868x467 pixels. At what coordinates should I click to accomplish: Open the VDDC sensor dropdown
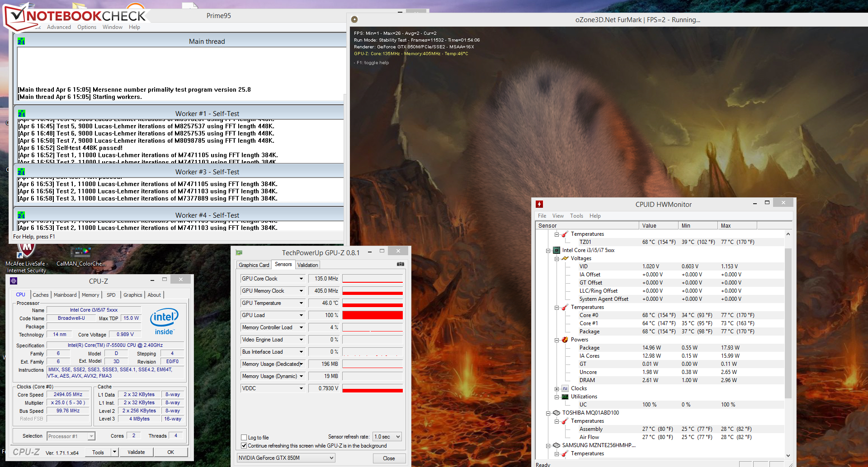pos(301,388)
